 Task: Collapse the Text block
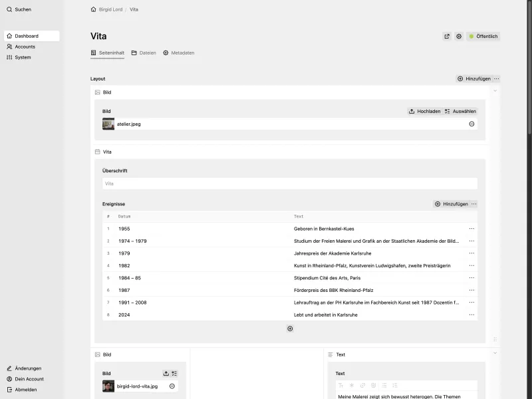pos(495,354)
